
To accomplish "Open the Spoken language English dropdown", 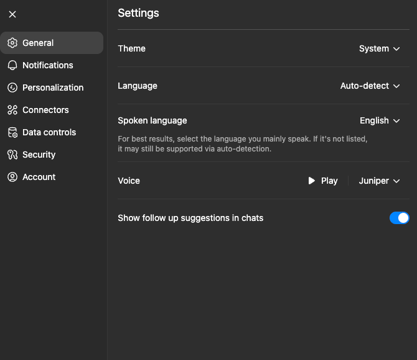I will (380, 121).
